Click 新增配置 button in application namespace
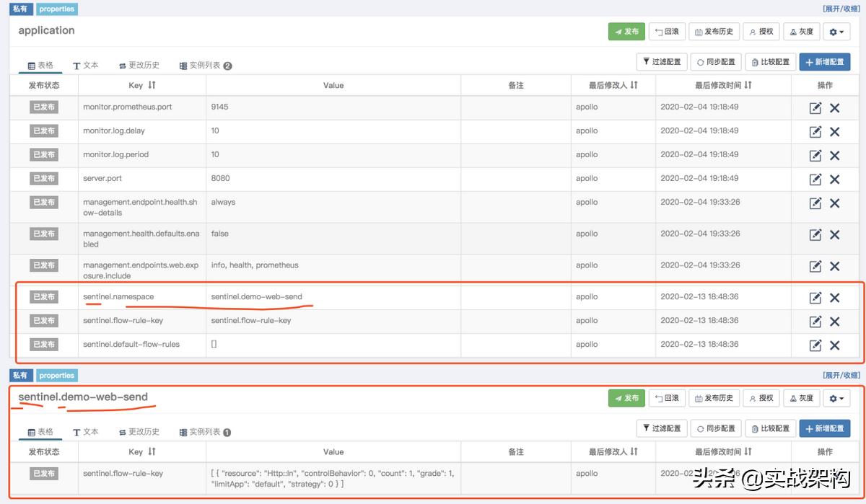Viewport: 866px width, 504px height. pos(824,62)
